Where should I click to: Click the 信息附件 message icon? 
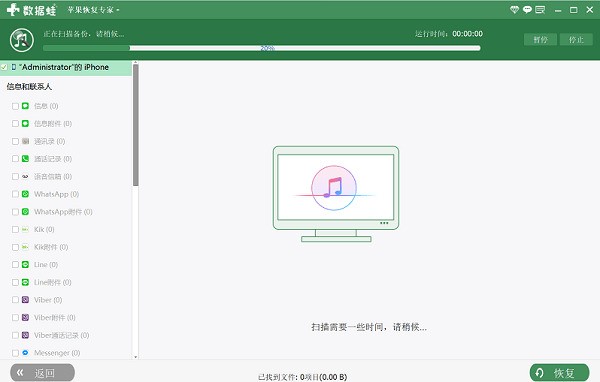25,124
